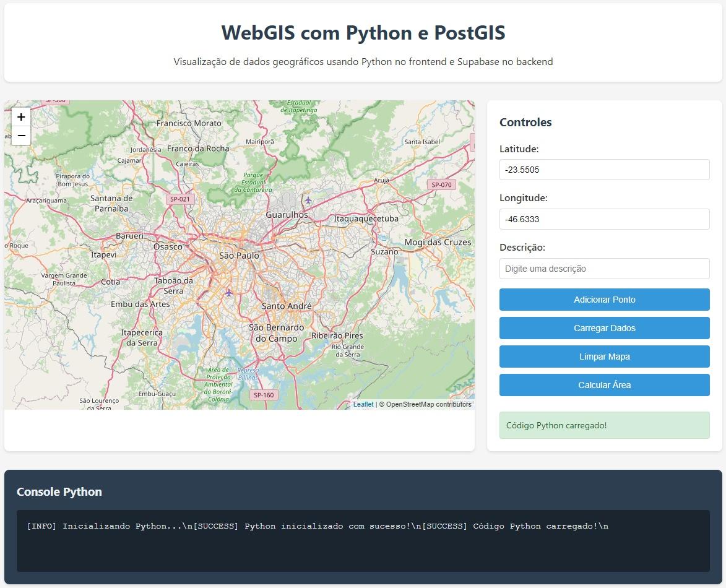Screen dimensions: 726x588
Task: Click the Guarulhos airport icon on map
Action: [308, 200]
